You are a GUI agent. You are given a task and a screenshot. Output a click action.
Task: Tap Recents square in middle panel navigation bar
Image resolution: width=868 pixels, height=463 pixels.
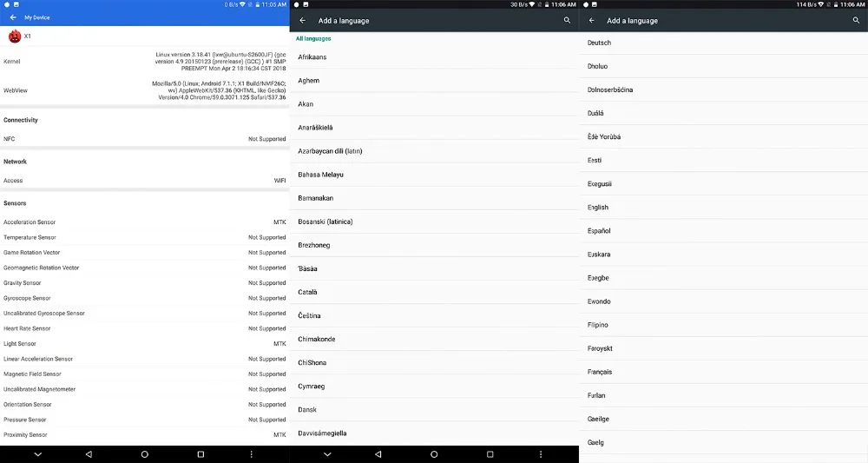click(x=490, y=454)
